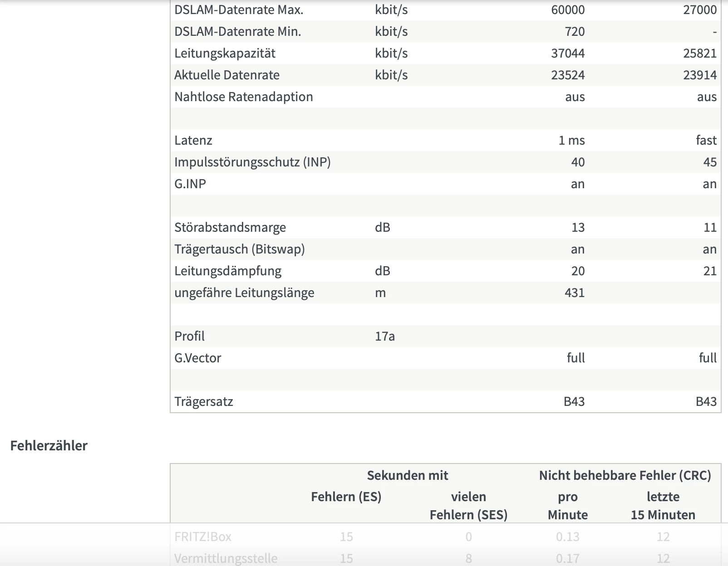Click the Impulsstörungsschutz (INP) label
The image size is (728, 566).
click(252, 162)
